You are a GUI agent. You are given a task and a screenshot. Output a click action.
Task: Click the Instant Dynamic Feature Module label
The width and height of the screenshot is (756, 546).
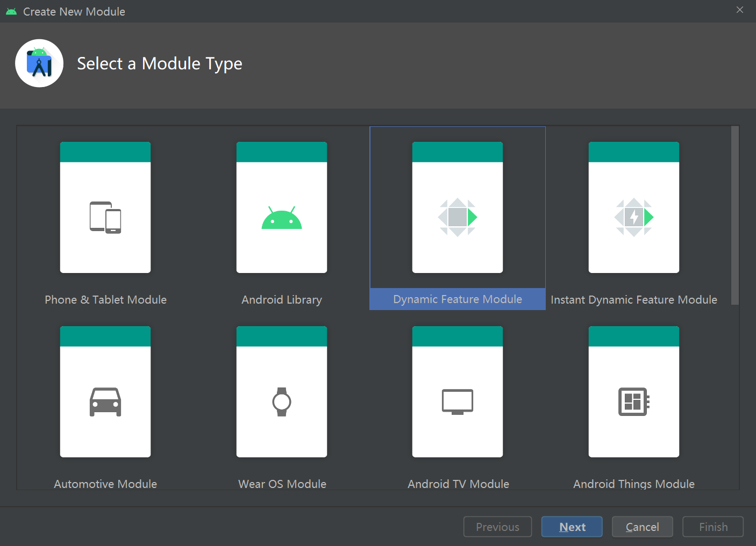coord(634,300)
